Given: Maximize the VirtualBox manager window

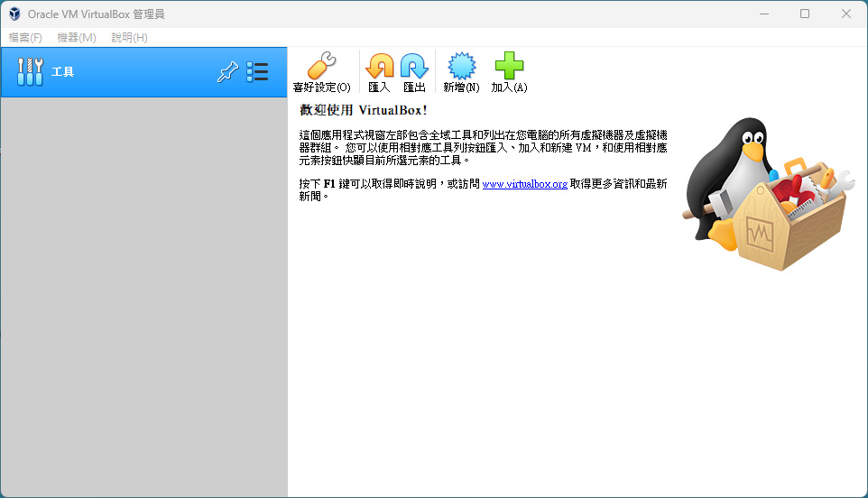Looking at the screenshot, I should pos(805,14).
